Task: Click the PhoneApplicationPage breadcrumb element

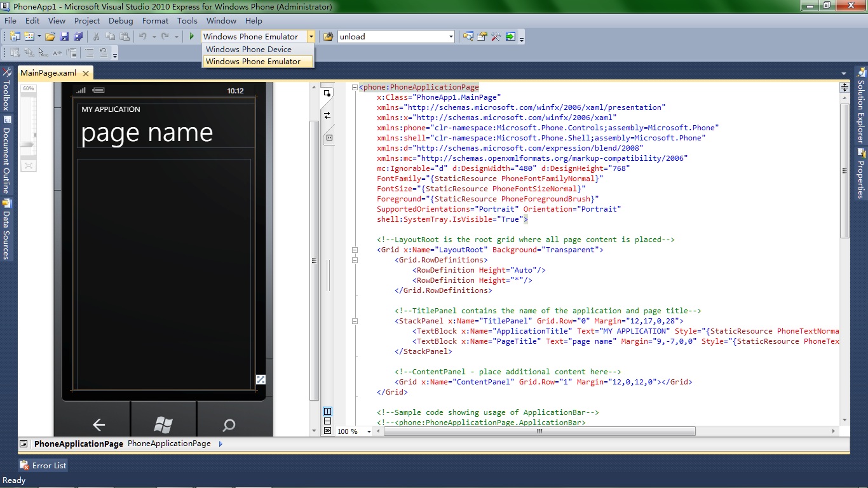Action: click(169, 444)
